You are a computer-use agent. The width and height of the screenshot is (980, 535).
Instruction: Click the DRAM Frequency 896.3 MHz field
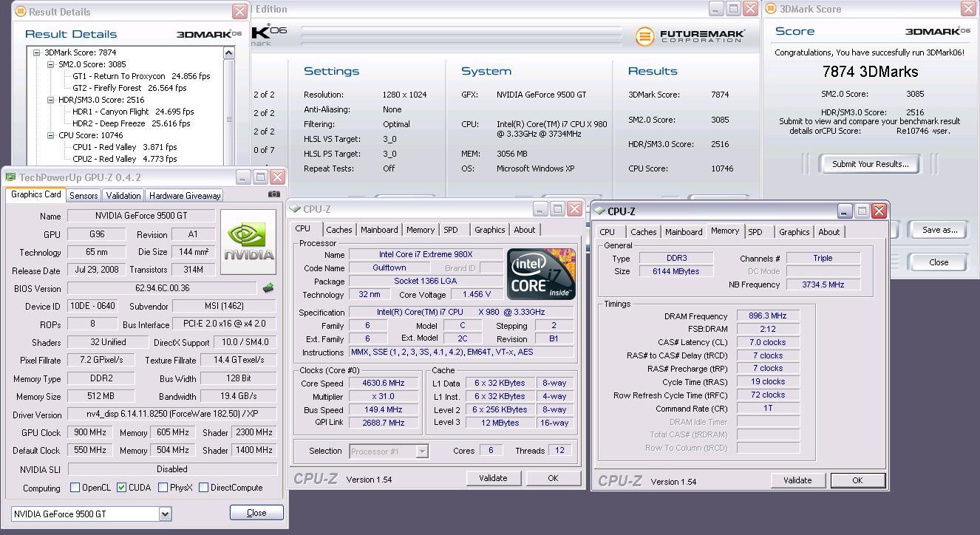pos(768,316)
